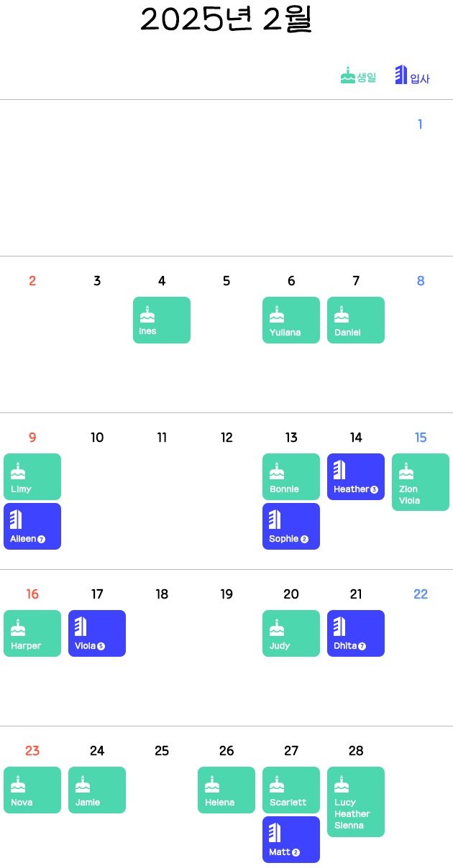Click the building icon next to 입사
This screenshot has width=453, height=868.
[401, 75]
